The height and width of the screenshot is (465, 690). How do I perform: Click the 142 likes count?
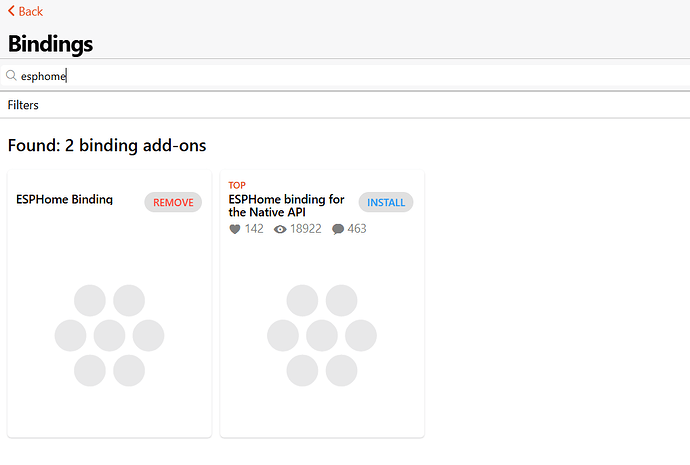(254, 229)
